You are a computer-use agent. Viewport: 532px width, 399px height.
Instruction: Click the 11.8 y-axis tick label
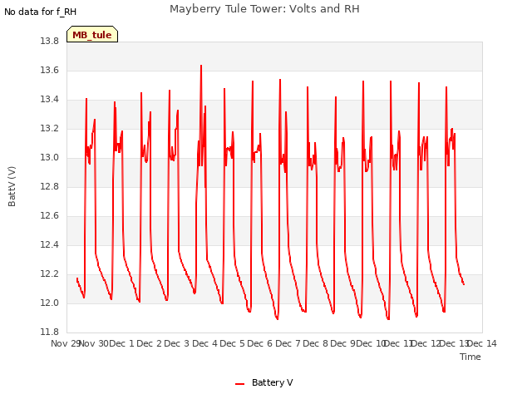pos(50,332)
